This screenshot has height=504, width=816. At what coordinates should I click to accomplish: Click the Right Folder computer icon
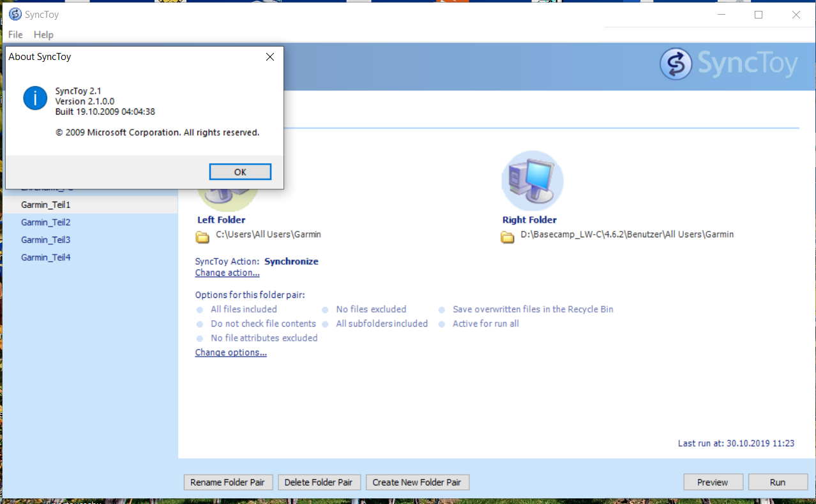coord(532,181)
